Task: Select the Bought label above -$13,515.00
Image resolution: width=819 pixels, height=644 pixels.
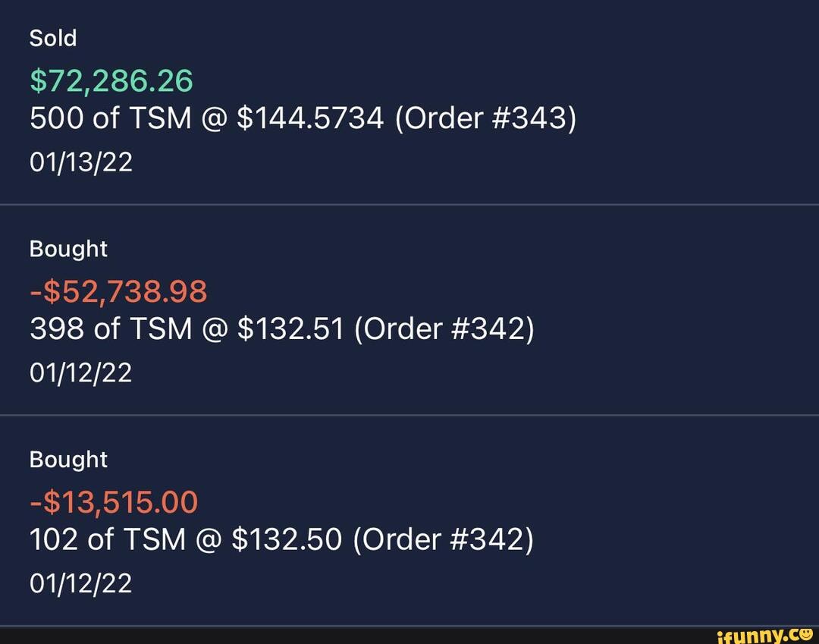Action: [x=68, y=460]
